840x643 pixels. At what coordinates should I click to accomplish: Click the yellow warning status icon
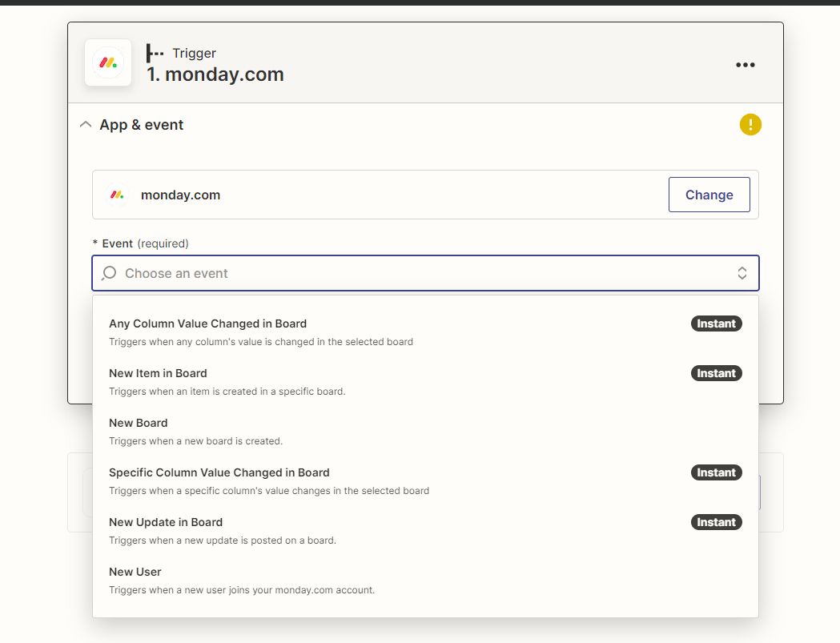750,125
